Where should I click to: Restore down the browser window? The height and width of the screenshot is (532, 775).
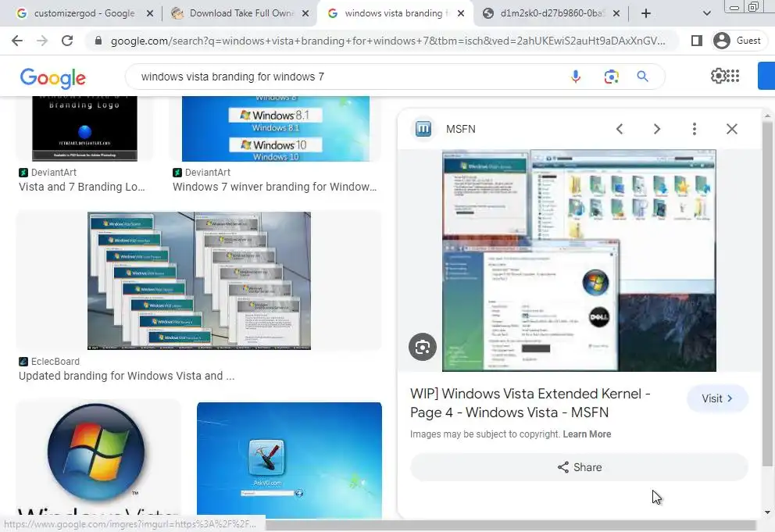click(753, 7)
